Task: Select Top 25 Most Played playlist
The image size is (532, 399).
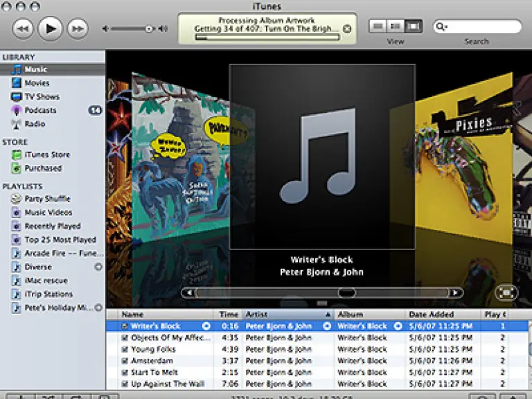Action: click(60, 240)
